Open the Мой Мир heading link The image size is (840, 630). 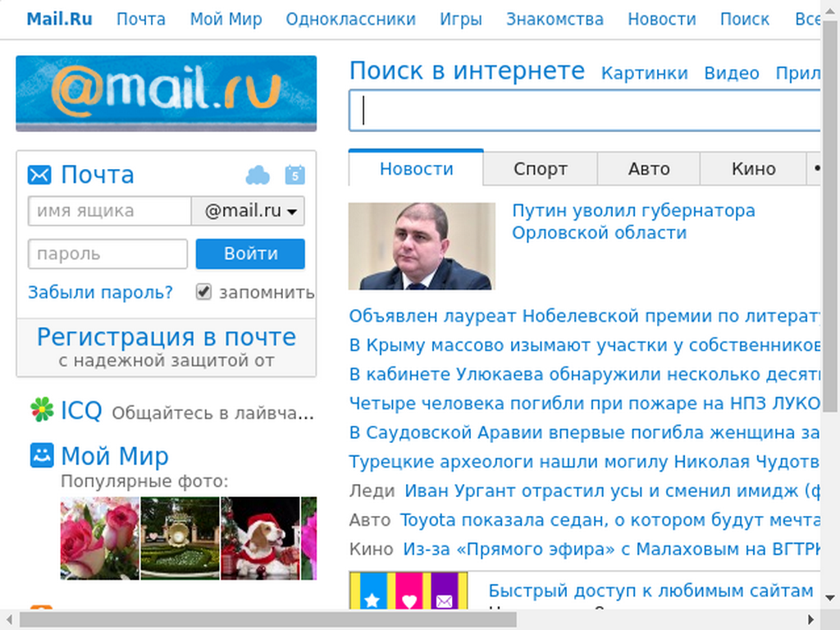(115, 456)
